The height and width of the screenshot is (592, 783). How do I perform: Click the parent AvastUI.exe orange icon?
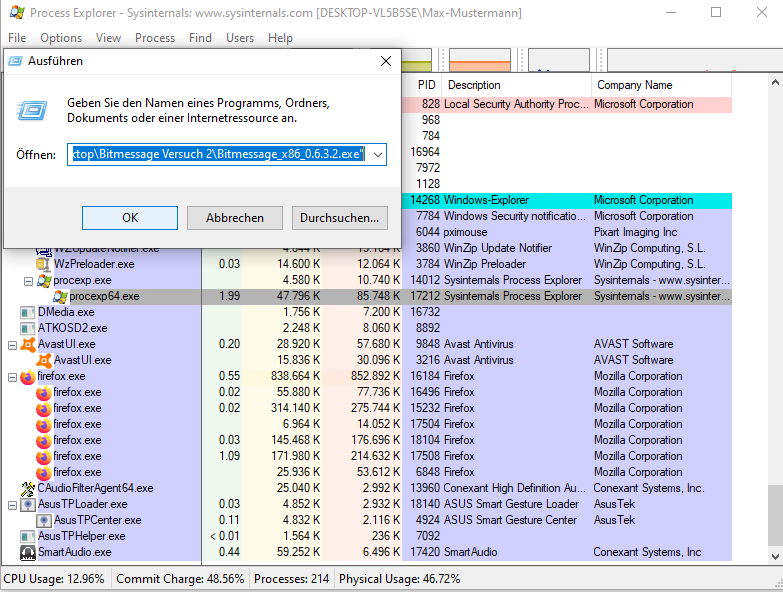click(x=28, y=344)
